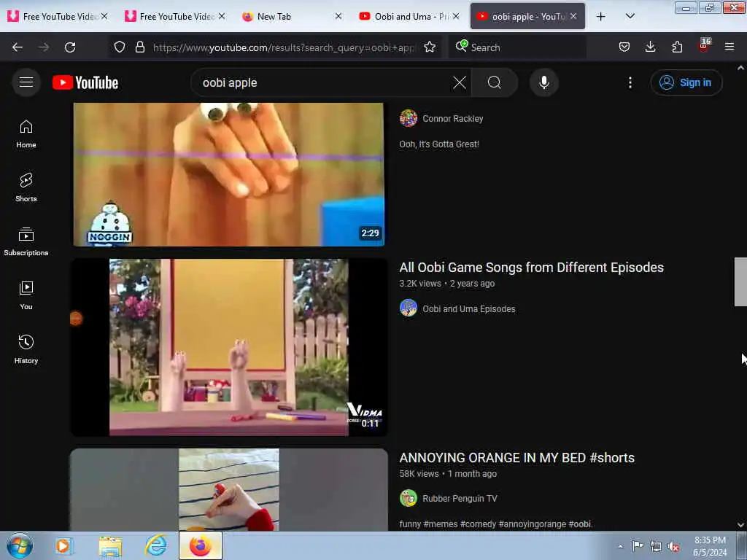Open Rubber Penguin TV channel avatar
The width and height of the screenshot is (747, 560).
tap(409, 498)
